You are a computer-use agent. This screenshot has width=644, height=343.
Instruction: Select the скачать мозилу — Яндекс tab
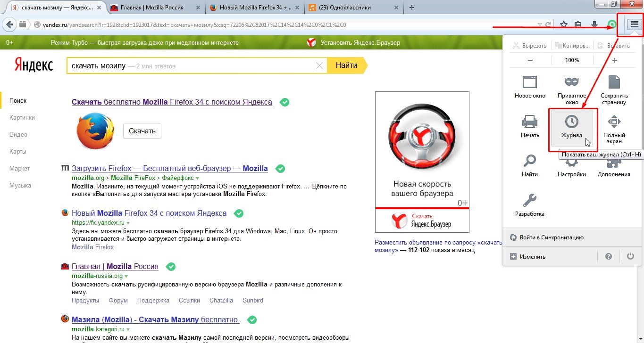pos(56,8)
